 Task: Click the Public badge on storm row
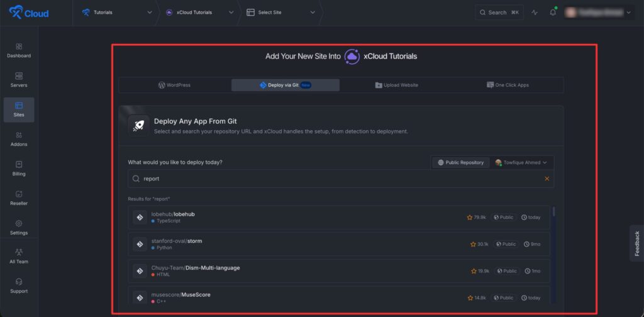point(506,244)
